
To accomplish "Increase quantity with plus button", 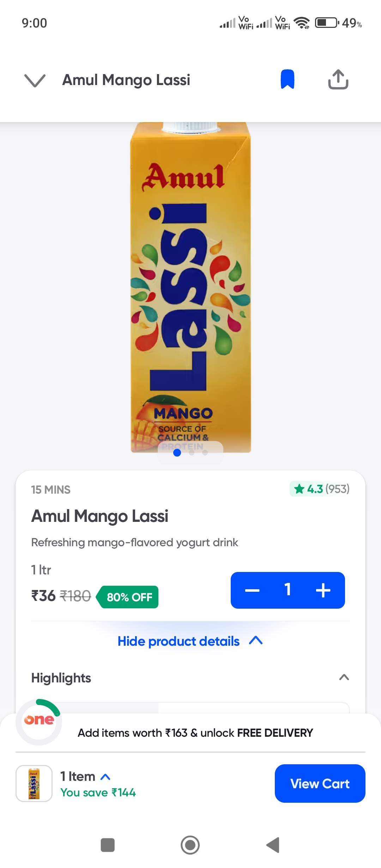I will 323,590.
